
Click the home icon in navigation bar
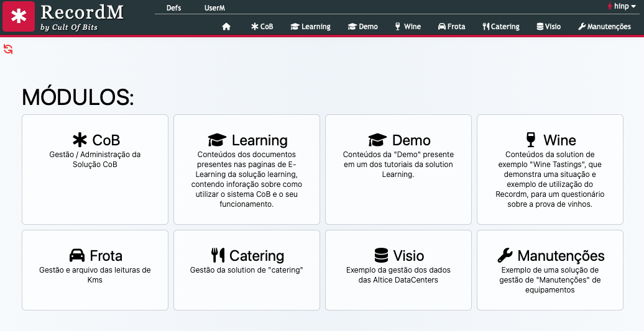226,27
